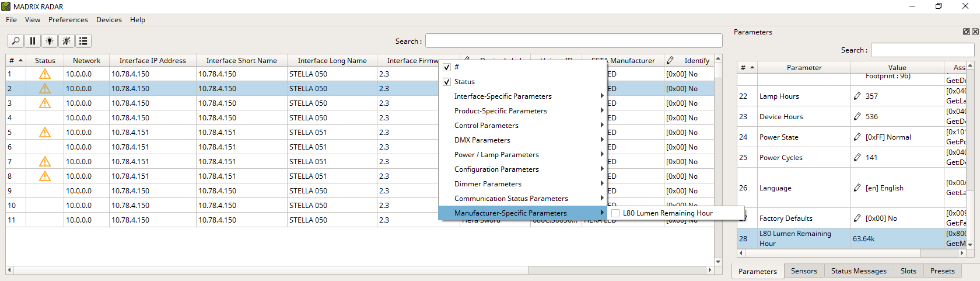Open the File menu
Viewport: 980px width, 281px height.
click(x=11, y=20)
